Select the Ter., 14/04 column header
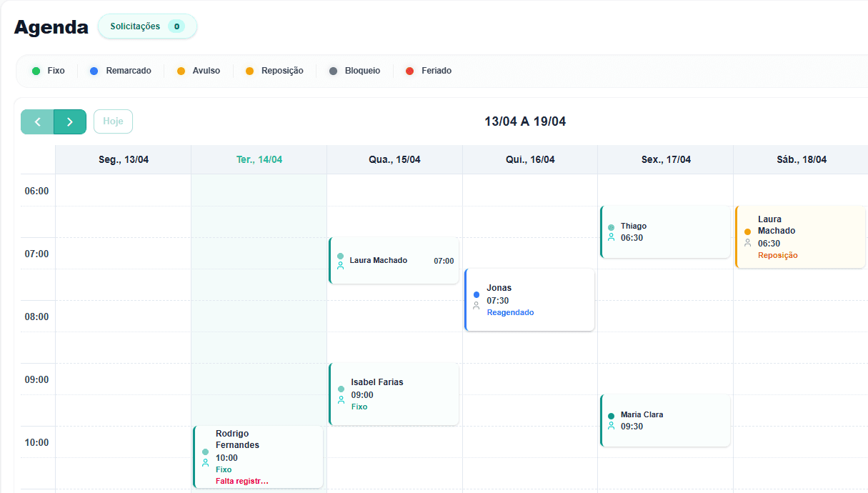Viewport: 868px width, 493px height. click(259, 159)
